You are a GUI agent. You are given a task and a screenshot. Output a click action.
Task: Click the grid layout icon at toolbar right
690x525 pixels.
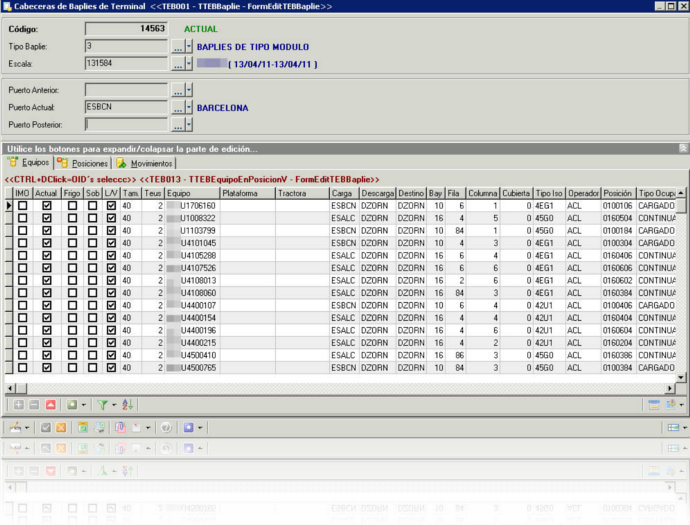click(x=673, y=427)
